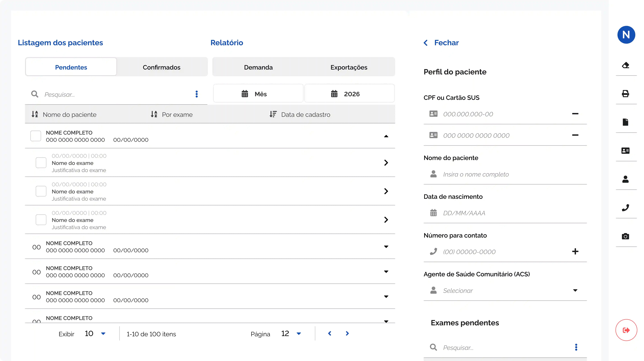Image resolution: width=644 pixels, height=361 pixels.
Task: Click the ID card icon in sidebar
Action: click(x=625, y=151)
